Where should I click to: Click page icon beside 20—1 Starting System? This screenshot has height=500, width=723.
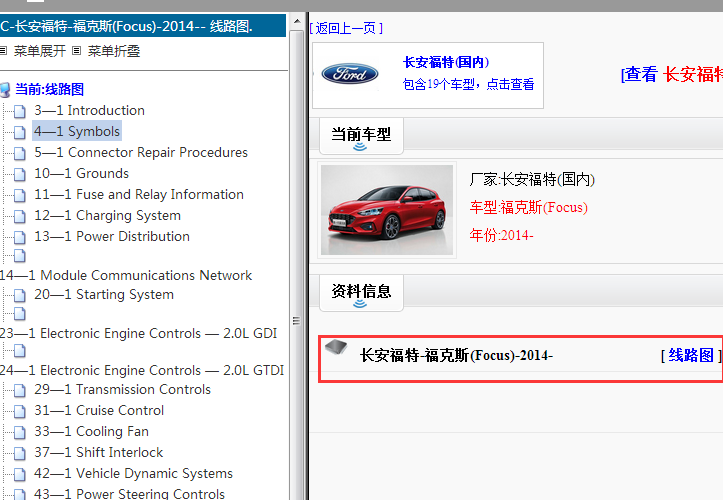coord(19,295)
